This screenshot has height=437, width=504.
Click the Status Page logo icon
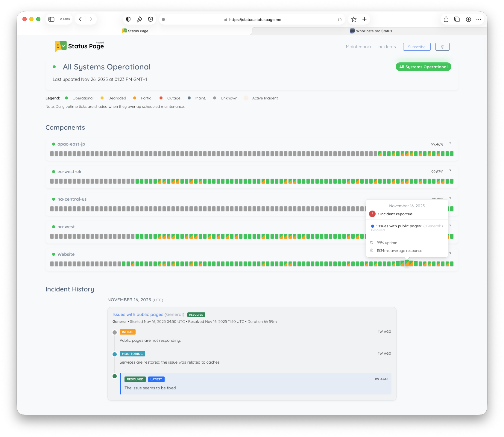[59, 46]
